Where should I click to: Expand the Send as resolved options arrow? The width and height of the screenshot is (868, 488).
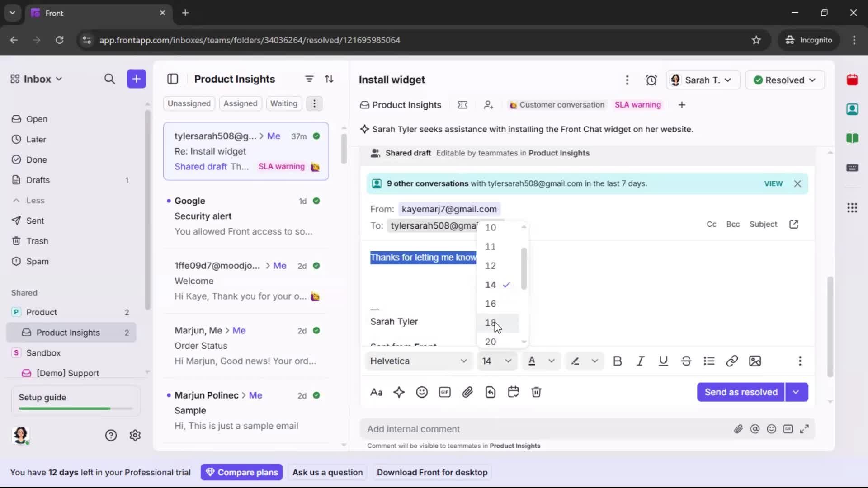797,392
